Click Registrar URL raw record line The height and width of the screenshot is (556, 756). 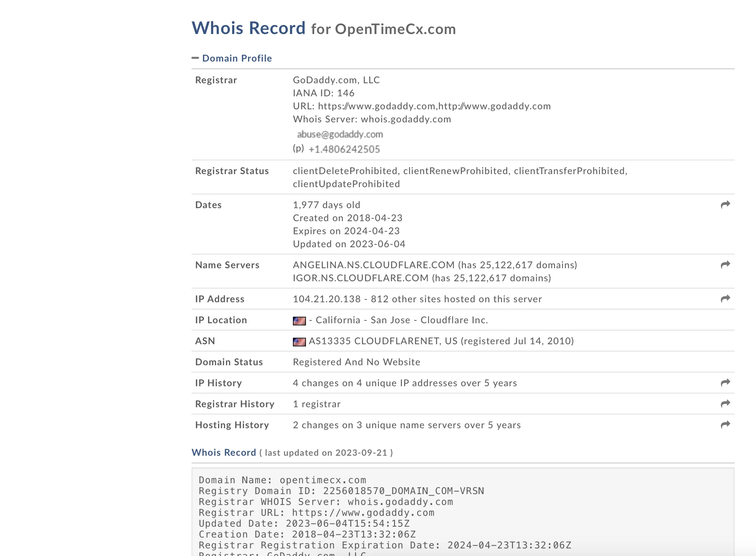316,513
